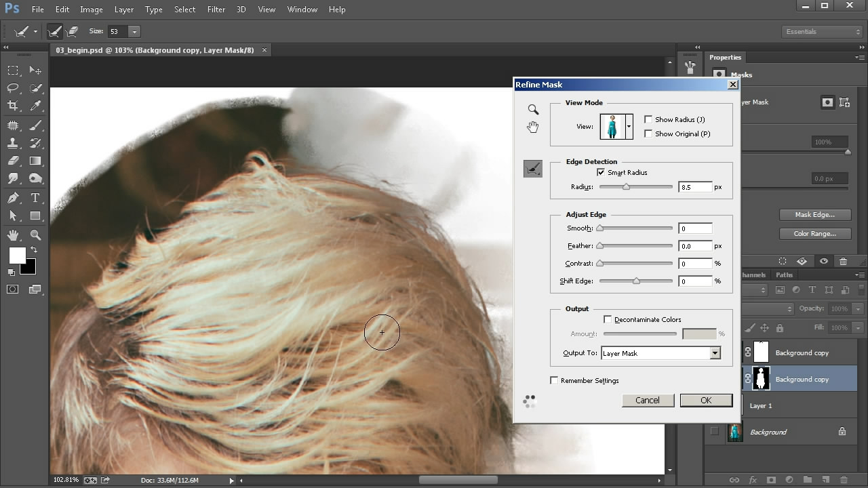Viewport: 868px width, 488px height.
Task: Select the Type tool in the toolbox
Action: (35, 198)
